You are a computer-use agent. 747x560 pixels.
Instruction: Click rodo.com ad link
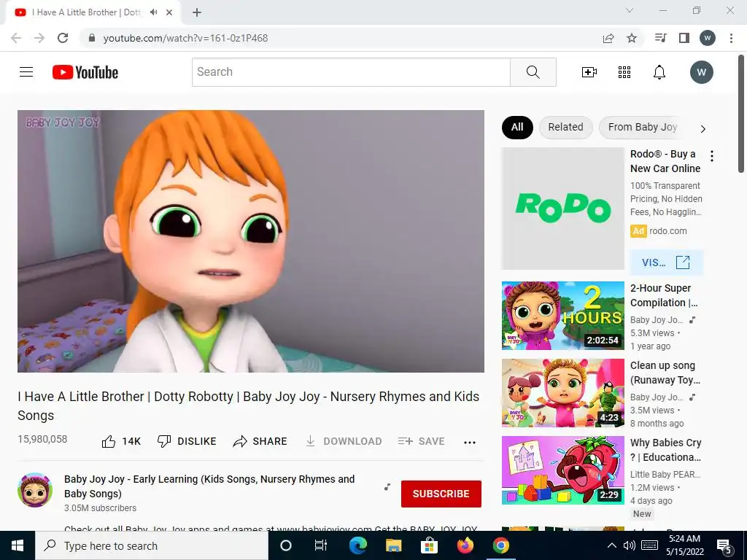pyautogui.click(x=668, y=231)
